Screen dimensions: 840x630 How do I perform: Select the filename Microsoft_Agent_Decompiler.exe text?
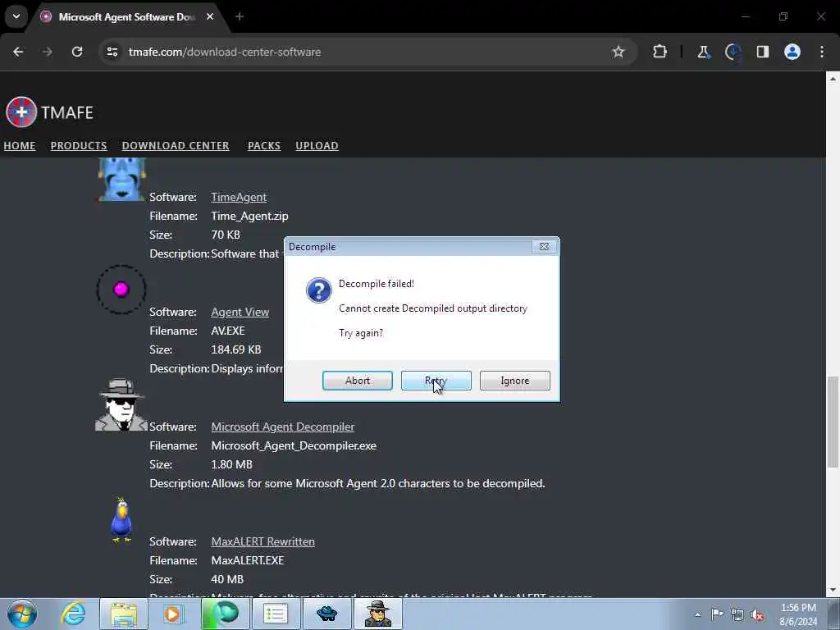coord(294,445)
